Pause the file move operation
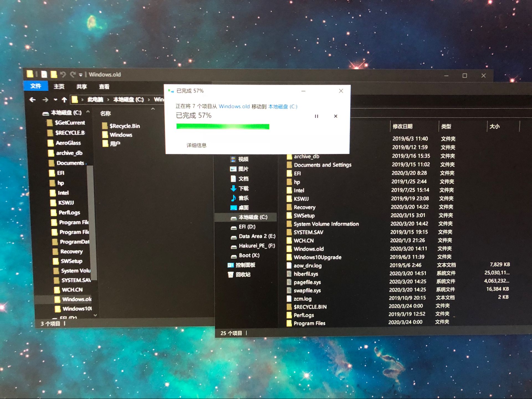The height and width of the screenshot is (399, 532). click(x=316, y=116)
